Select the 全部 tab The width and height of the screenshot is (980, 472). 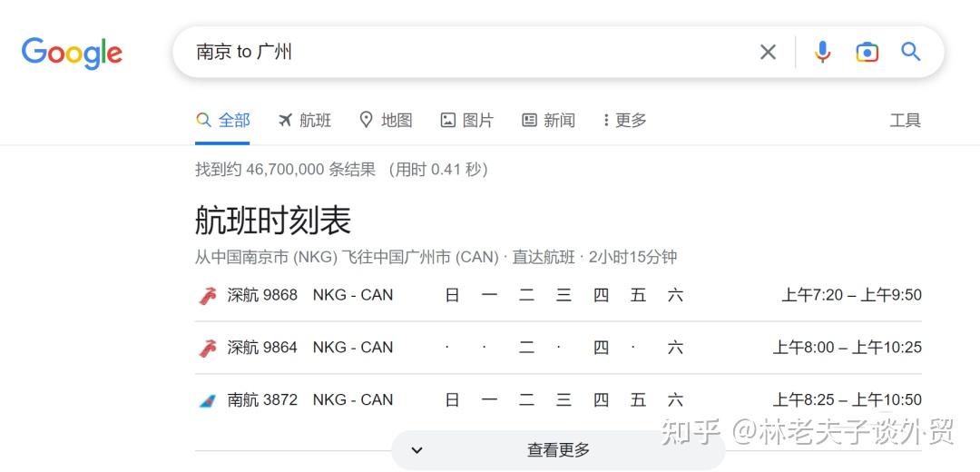(x=222, y=120)
